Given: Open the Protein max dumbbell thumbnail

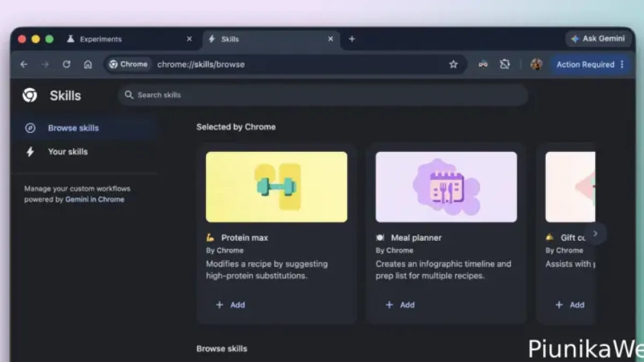Looking at the screenshot, I should point(276,187).
